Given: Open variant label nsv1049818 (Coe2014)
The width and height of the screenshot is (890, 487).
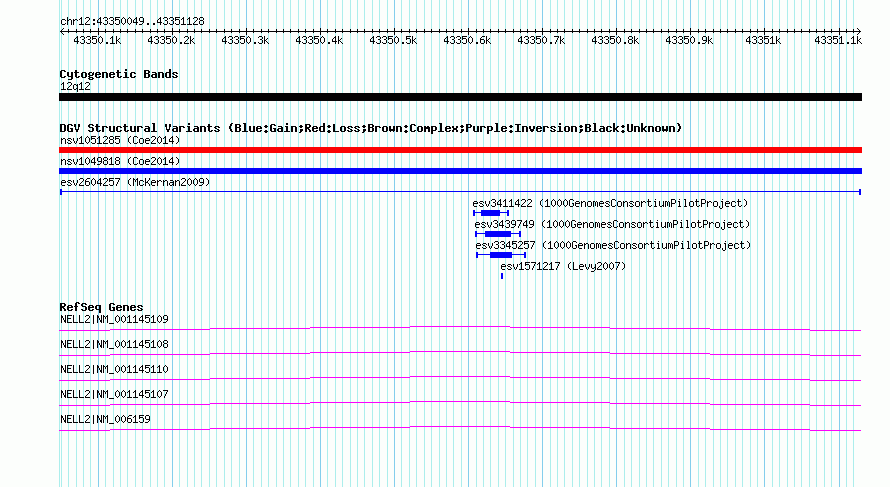Looking at the screenshot, I should [120, 161].
